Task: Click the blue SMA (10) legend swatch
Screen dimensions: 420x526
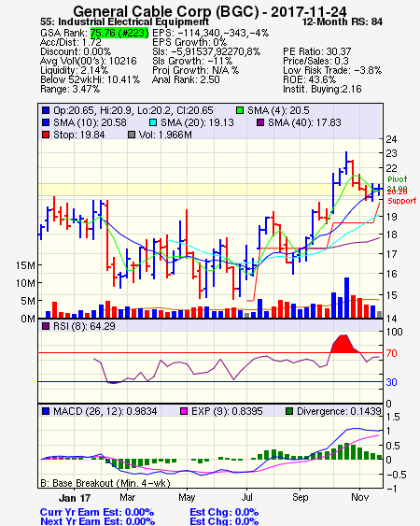Action: coord(46,122)
